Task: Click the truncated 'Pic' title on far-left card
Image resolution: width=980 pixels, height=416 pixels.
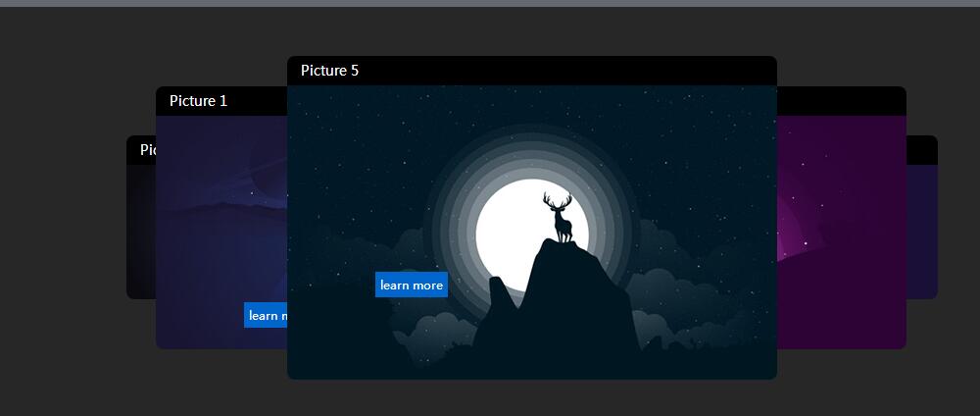Action: 148,150
